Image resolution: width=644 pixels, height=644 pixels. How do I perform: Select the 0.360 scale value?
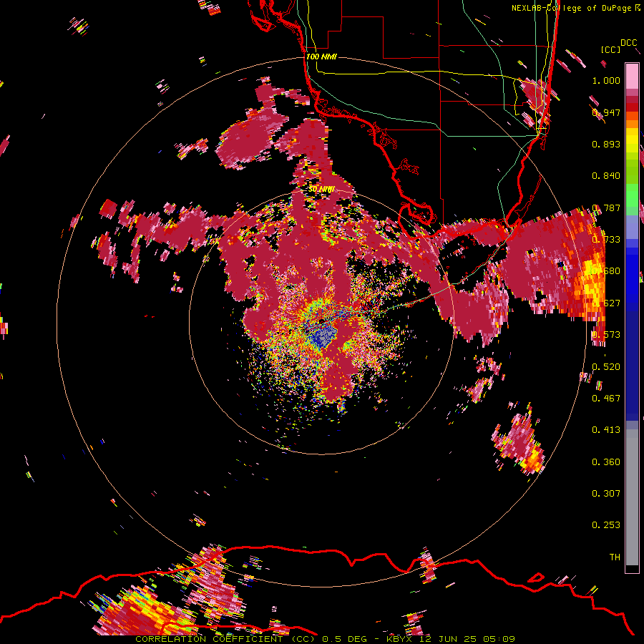pos(606,462)
